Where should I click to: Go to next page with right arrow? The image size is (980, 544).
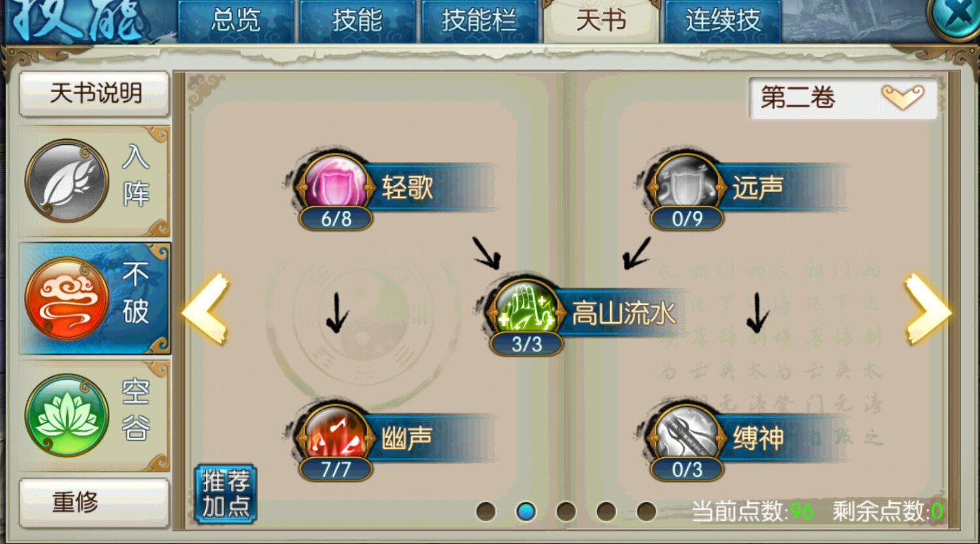point(927,308)
